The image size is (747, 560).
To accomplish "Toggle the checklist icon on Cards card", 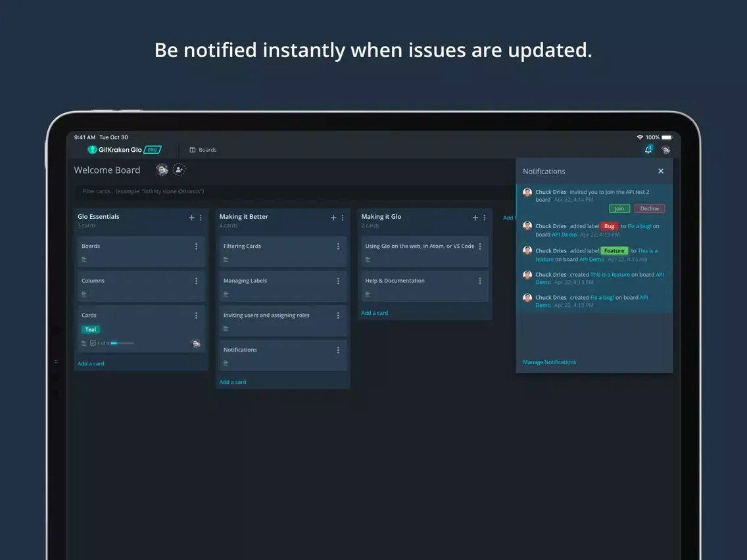I will click(x=93, y=343).
